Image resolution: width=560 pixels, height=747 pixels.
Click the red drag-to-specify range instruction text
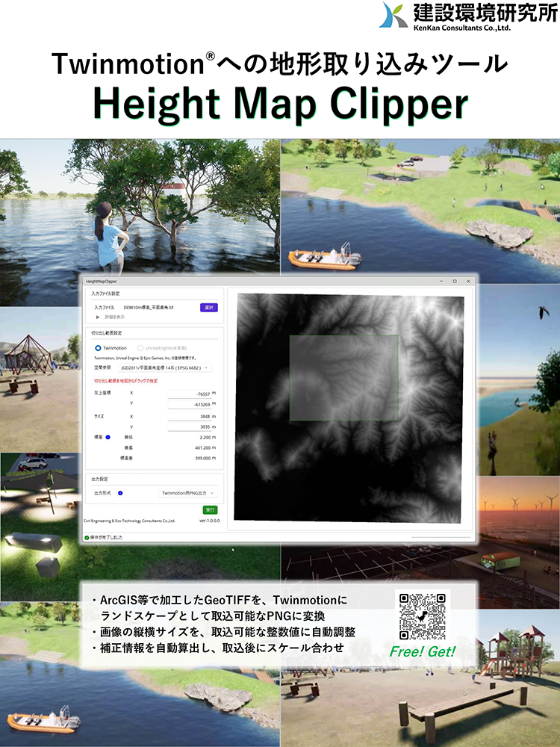[125, 381]
